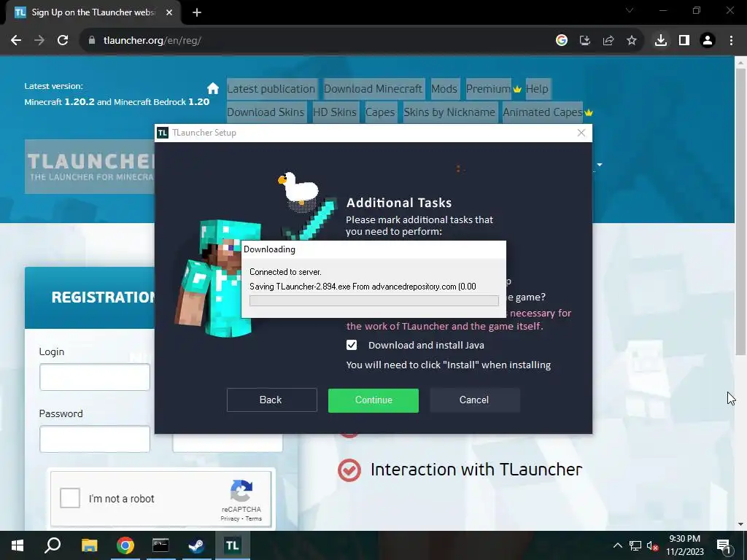Viewport: 747px width, 560px height.
Task: Open the Animated Capes menu item
Action: tap(543, 112)
